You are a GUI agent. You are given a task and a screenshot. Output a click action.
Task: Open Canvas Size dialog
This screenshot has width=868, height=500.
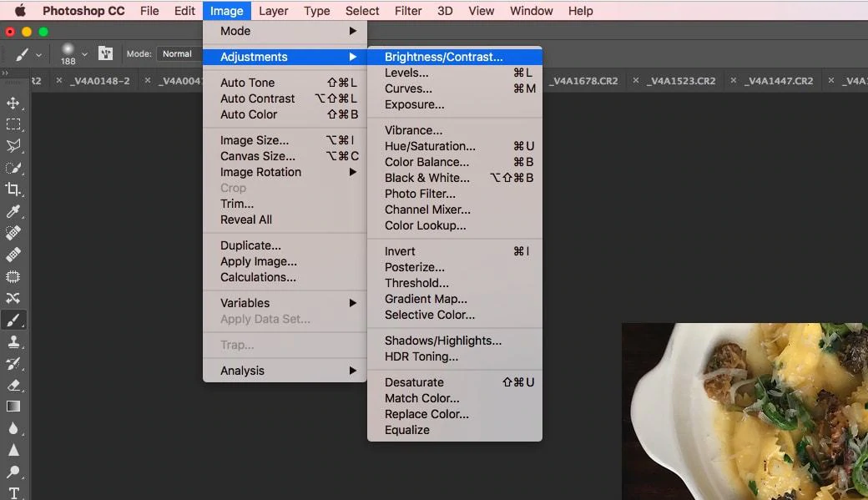[285, 156]
